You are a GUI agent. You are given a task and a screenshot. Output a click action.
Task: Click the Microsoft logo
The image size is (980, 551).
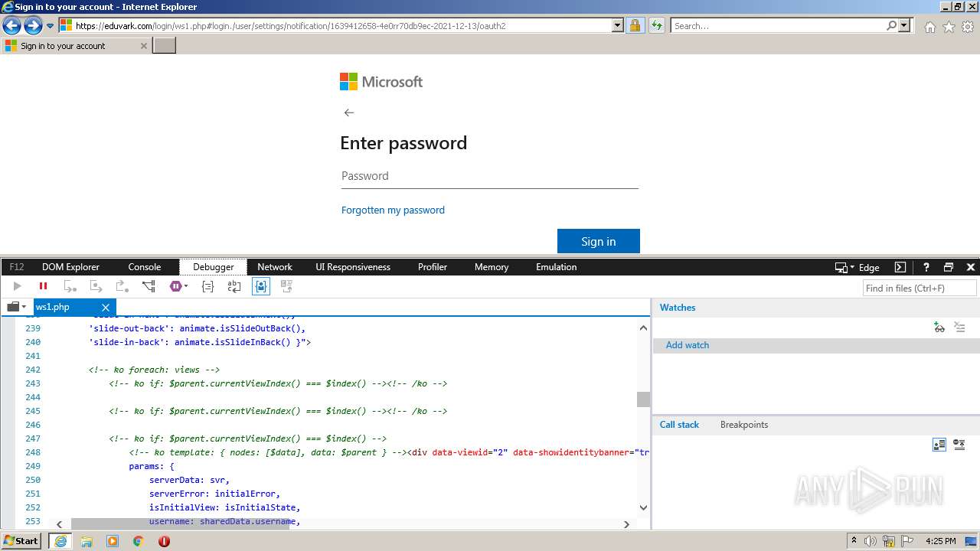point(381,82)
